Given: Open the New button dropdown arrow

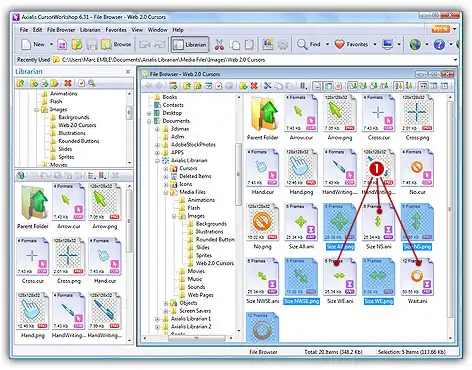Looking at the screenshot, I should (x=51, y=44).
